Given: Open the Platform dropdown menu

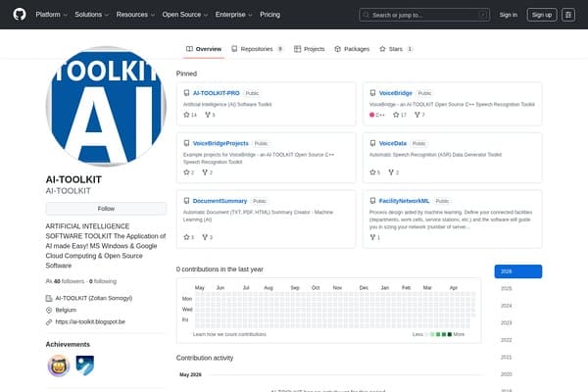Looking at the screenshot, I should click(x=51, y=15).
